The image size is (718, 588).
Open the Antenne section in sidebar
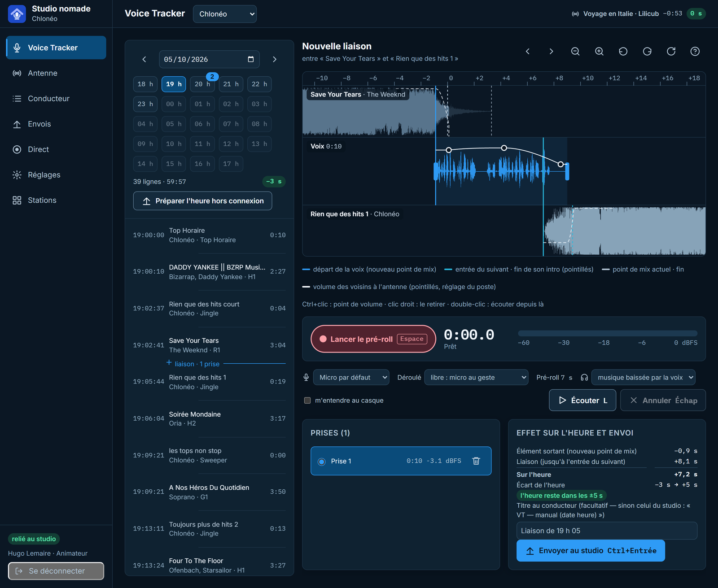[56, 73]
